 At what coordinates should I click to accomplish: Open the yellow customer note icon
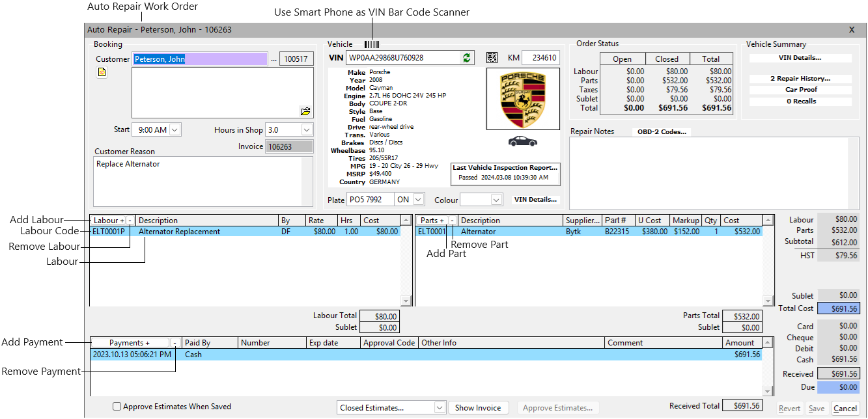[102, 72]
